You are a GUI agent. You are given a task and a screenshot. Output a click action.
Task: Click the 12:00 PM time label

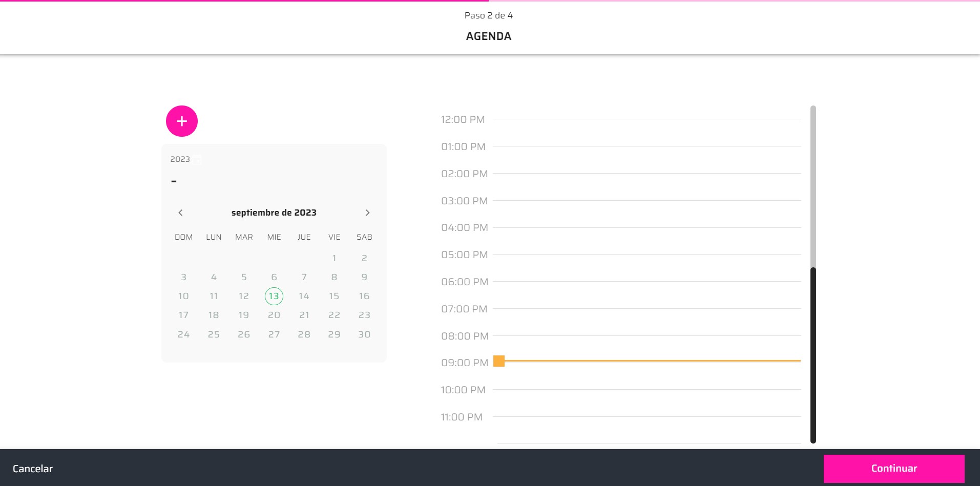(x=463, y=119)
